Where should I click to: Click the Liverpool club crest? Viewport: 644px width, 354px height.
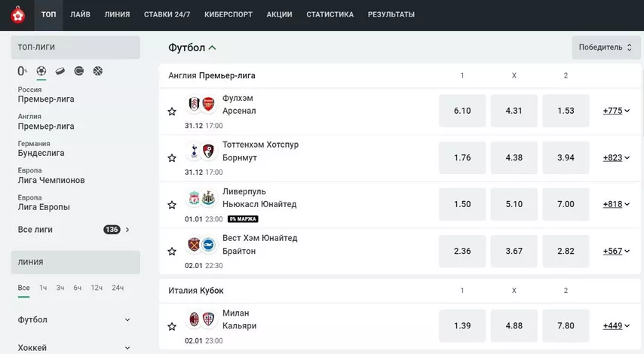coord(195,198)
